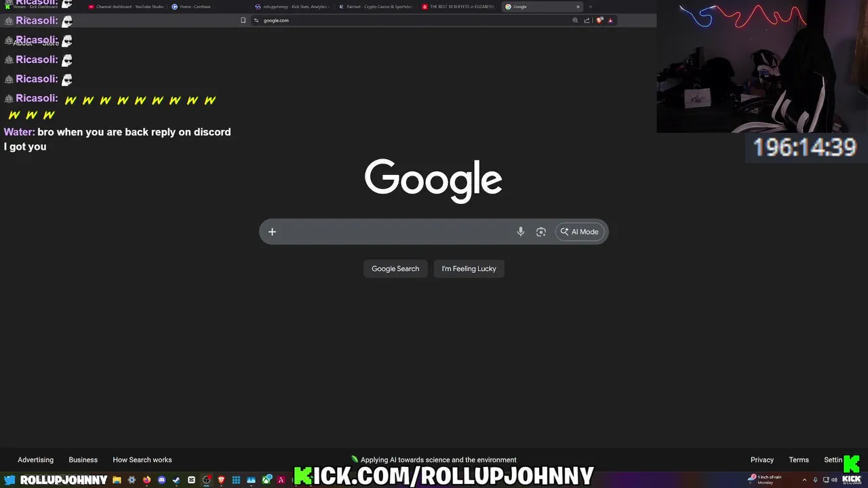Open the rain weather widget
This screenshot has width=868, height=488.
click(765, 479)
